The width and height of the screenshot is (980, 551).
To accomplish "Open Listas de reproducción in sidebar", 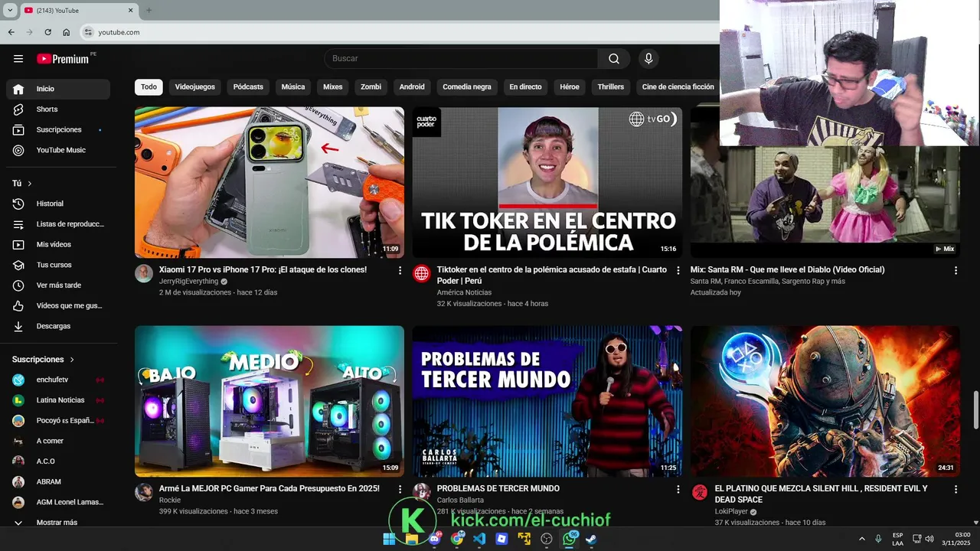I will (x=58, y=224).
